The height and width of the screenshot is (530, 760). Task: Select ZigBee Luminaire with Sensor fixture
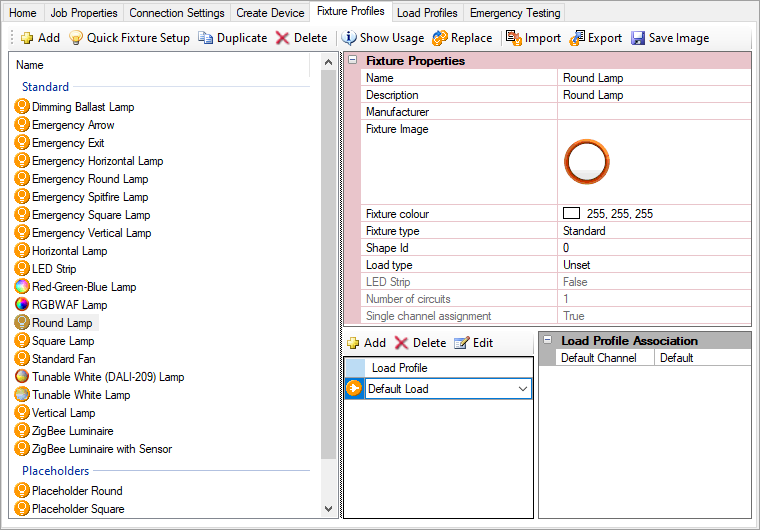pyautogui.click(x=101, y=449)
